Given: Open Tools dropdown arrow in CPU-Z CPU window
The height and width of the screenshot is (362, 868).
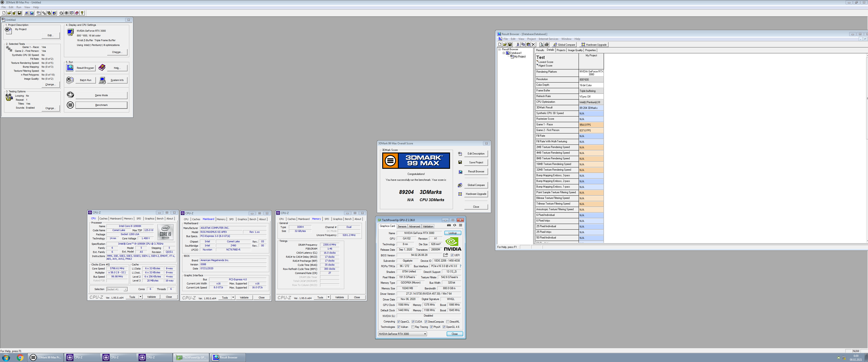Looking at the screenshot, I should pyautogui.click(x=140, y=297).
